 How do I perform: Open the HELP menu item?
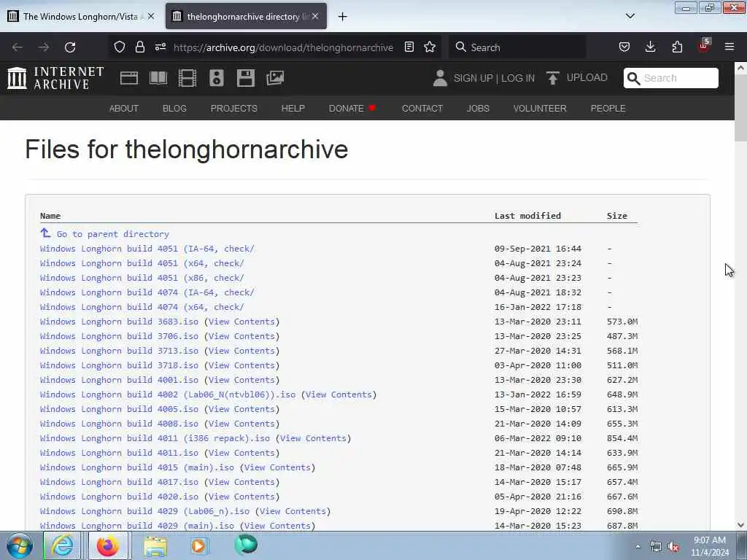coord(293,109)
